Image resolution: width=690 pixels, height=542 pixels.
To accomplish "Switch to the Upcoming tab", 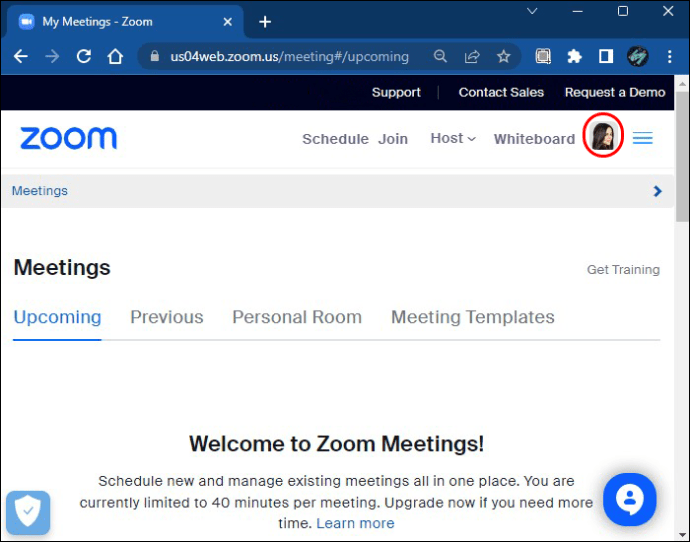I will coord(57,317).
